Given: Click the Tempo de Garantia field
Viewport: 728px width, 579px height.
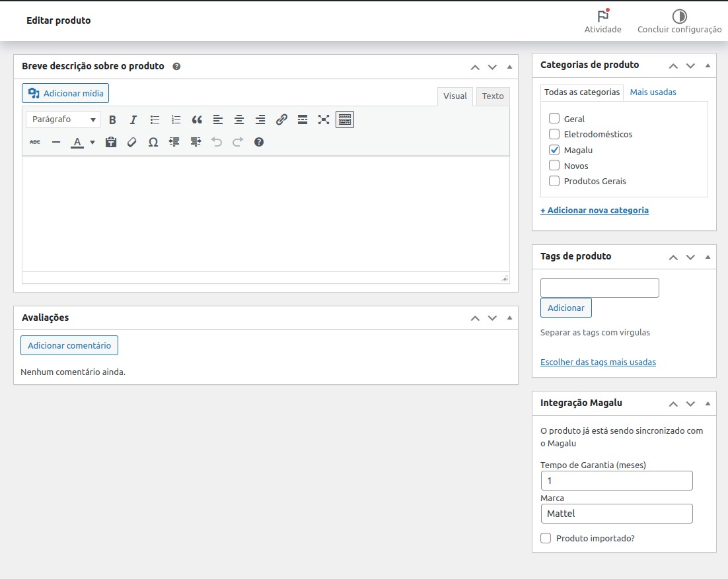Looking at the screenshot, I should click(616, 481).
